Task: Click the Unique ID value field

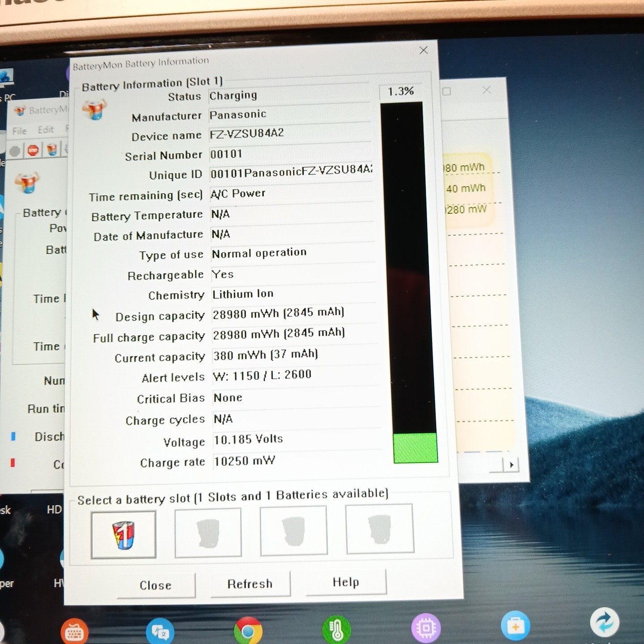Action: click(291, 171)
